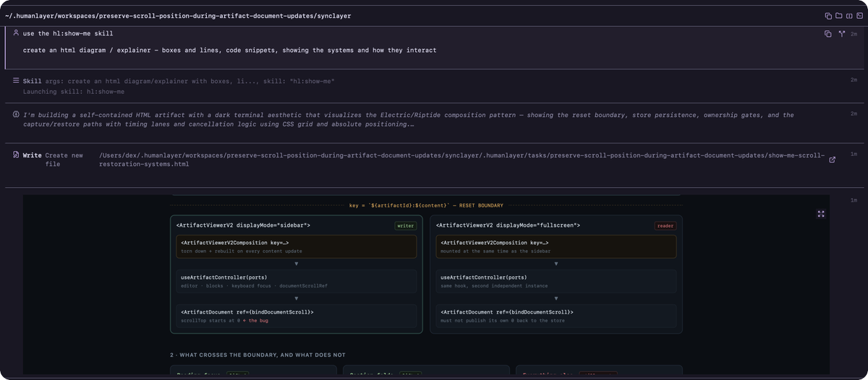
Task: Click the workspace path title text
Action: 178,15
